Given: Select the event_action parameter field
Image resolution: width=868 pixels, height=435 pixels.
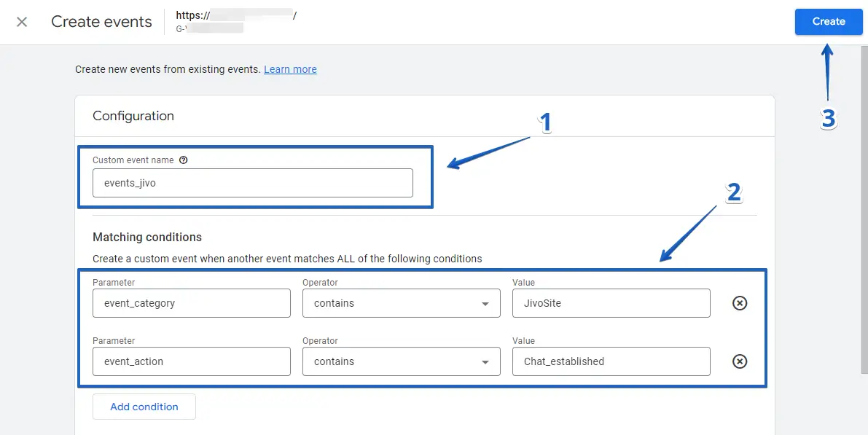Looking at the screenshot, I should 191,361.
